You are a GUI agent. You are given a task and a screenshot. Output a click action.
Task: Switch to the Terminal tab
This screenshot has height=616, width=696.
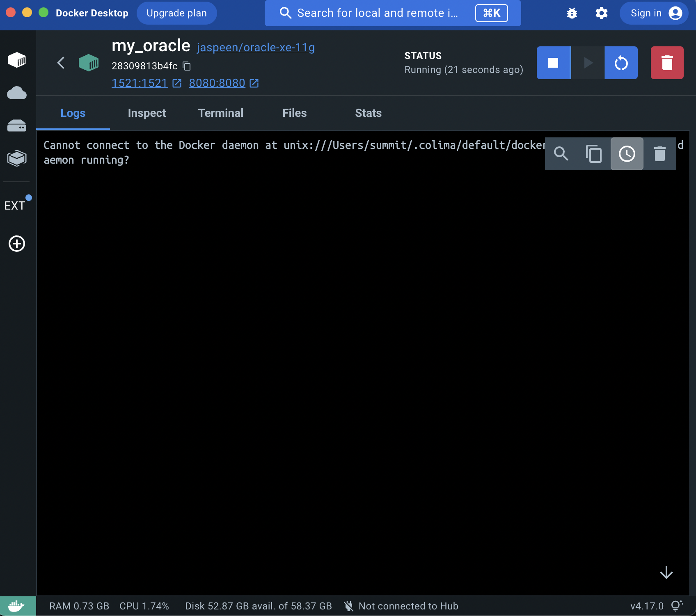click(221, 113)
